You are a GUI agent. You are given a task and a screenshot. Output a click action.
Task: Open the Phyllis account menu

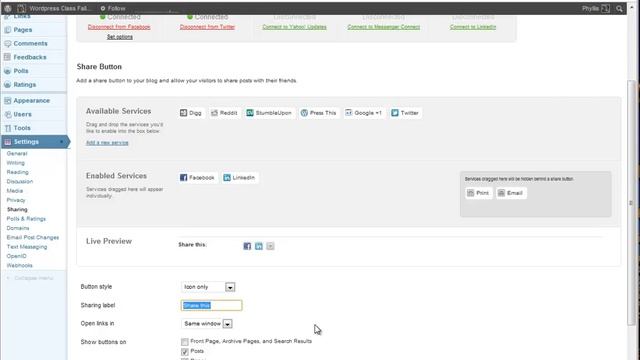[x=596, y=9]
